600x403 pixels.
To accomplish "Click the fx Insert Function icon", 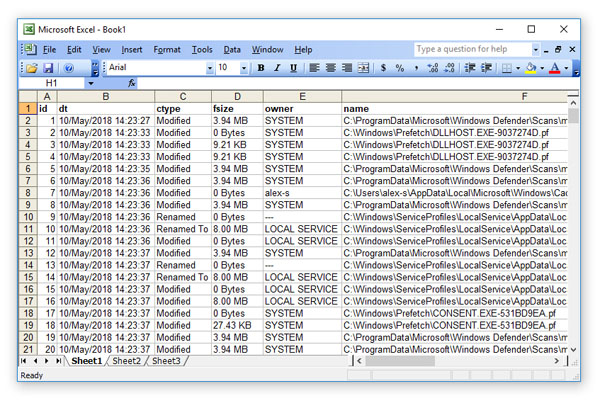I will [x=131, y=83].
